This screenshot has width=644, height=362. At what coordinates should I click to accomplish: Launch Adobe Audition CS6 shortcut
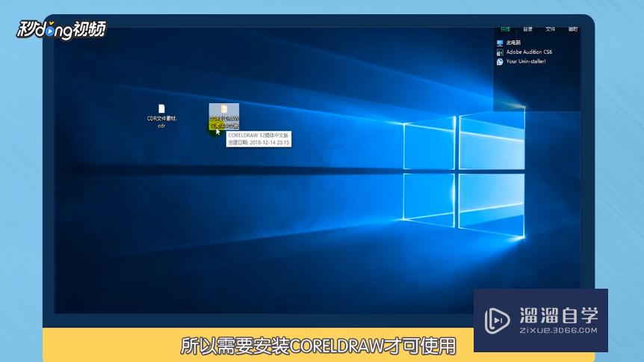[524, 52]
